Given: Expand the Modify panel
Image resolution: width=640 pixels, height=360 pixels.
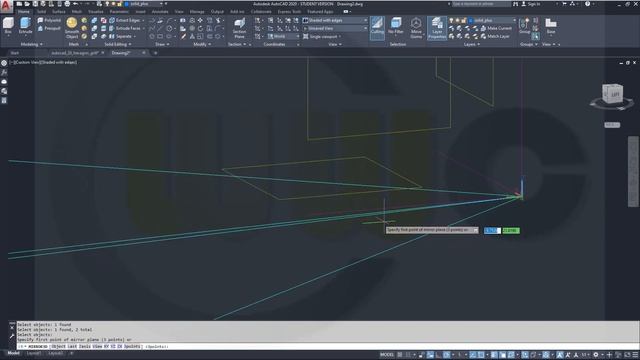Looking at the screenshot, I should coord(202,44).
